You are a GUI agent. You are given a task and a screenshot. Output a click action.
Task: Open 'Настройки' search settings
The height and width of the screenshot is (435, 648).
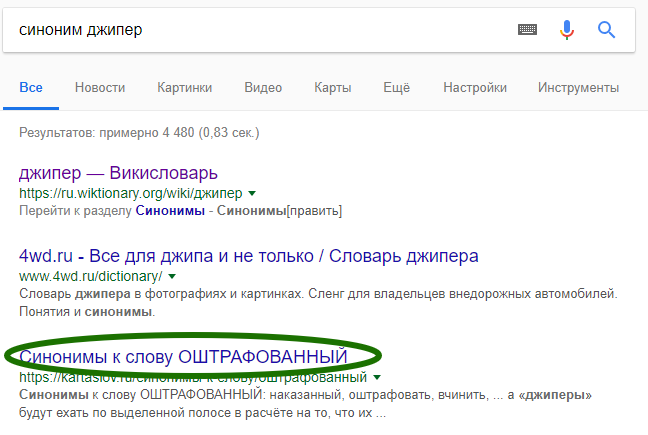(475, 88)
